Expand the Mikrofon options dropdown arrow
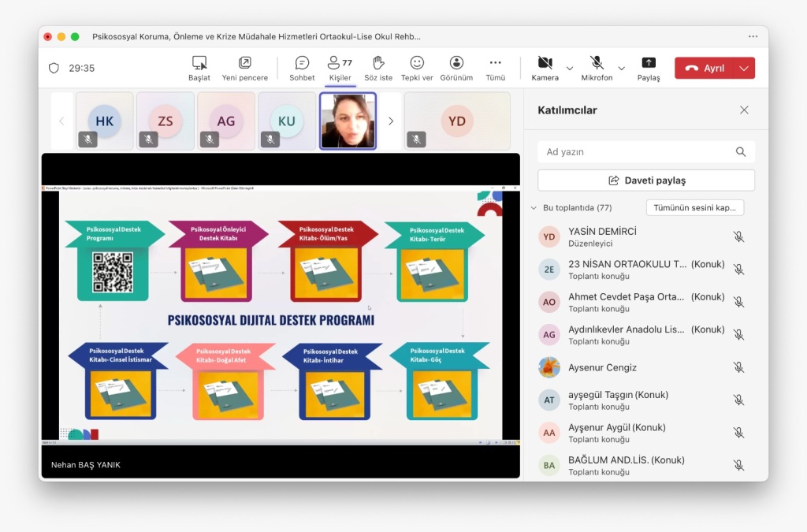The image size is (807, 532). [x=621, y=69]
